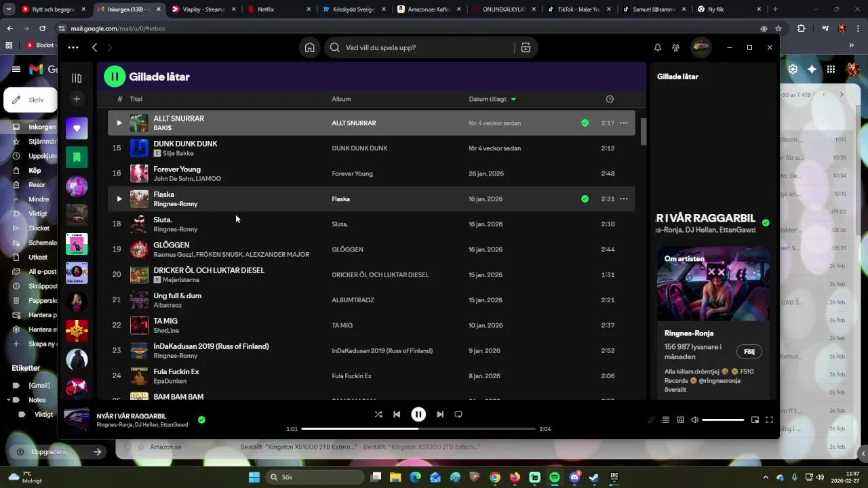The width and height of the screenshot is (868, 488).
Task: Open Spotify notifications bell
Action: click(x=657, y=47)
